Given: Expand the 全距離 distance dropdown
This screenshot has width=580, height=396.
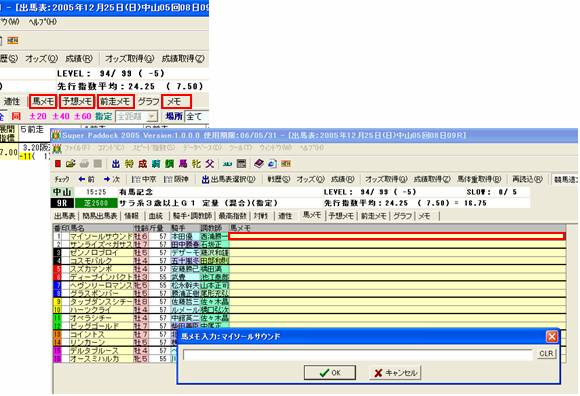Looking at the screenshot, I should [137, 116].
